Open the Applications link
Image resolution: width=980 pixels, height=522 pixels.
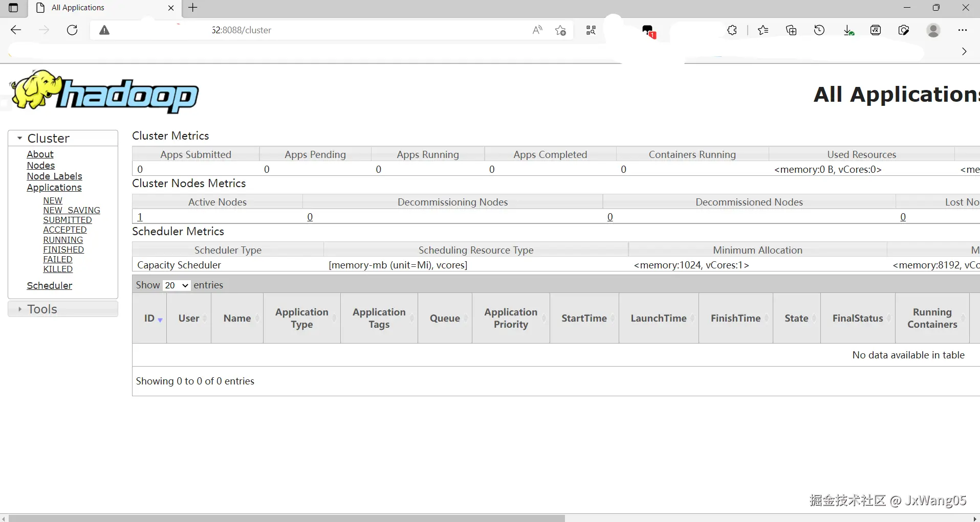[x=54, y=188]
